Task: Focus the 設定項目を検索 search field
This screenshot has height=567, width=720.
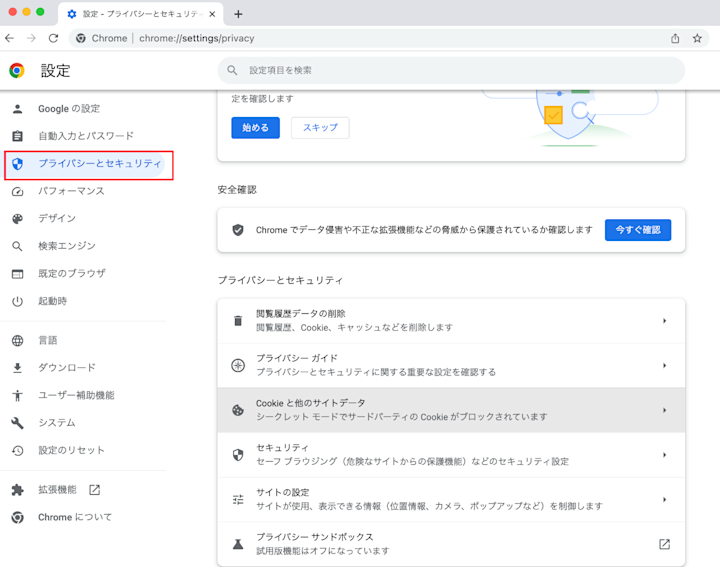Action: pos(451,70)
